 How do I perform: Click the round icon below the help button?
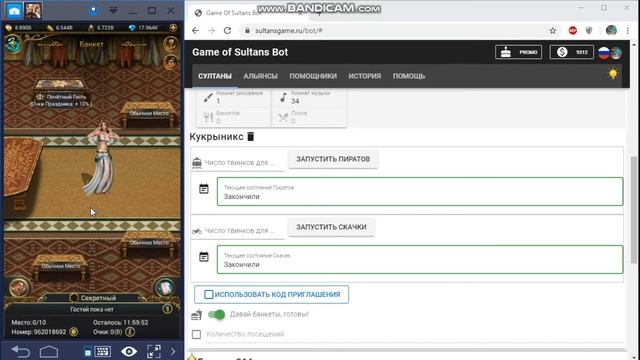click(171, 62)
